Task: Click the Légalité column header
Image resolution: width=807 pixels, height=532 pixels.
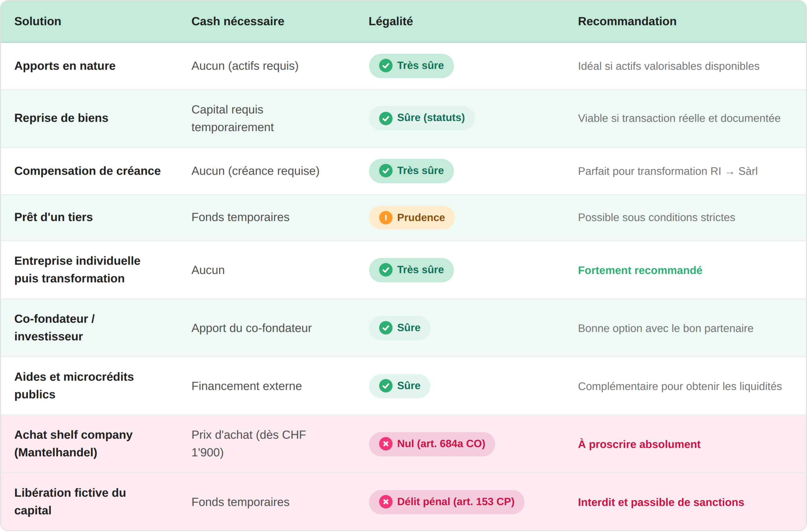Action: click(391, 21)
